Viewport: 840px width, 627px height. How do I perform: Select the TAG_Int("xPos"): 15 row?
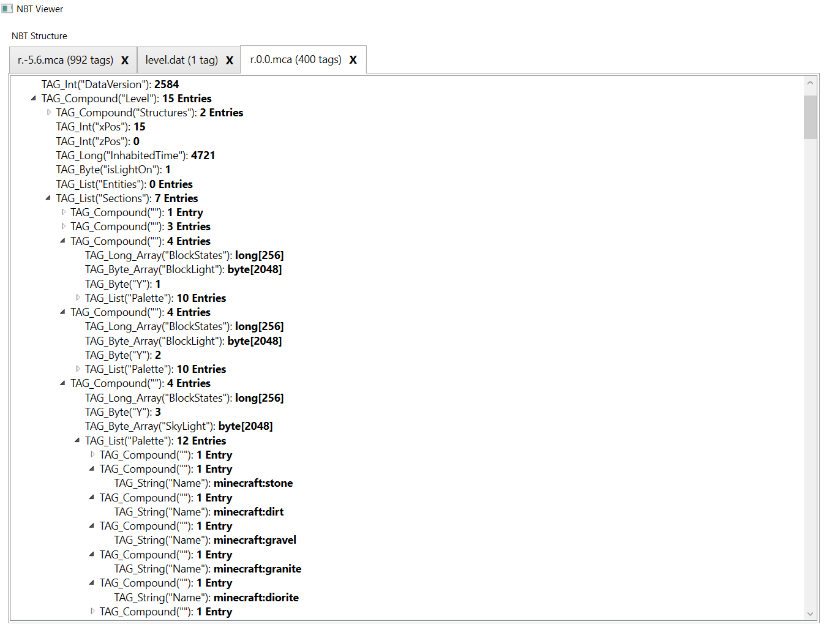tap(101, 127)
